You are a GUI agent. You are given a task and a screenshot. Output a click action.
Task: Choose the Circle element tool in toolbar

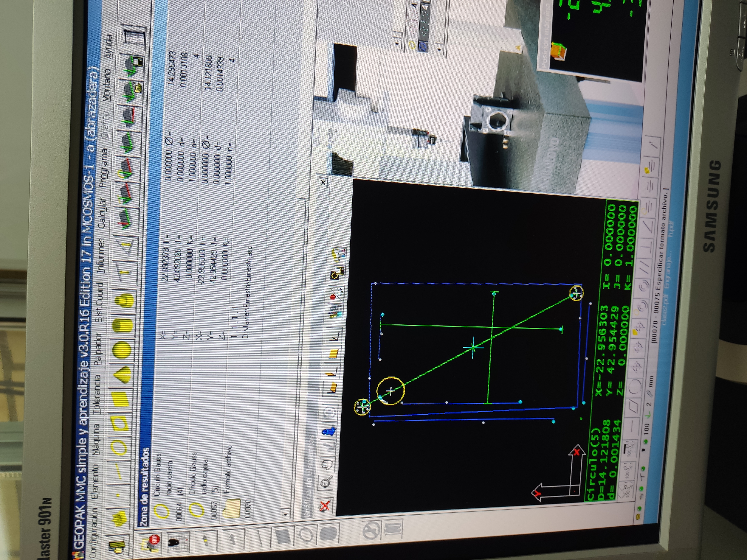click(x=119, y=448)
